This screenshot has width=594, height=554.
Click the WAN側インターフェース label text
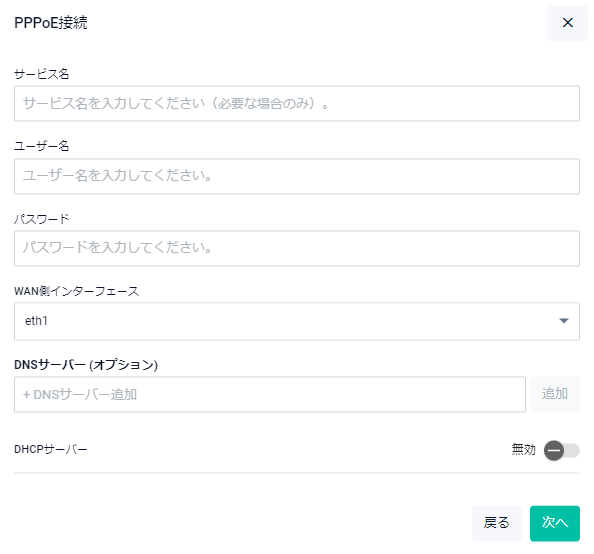click(77, 291)
